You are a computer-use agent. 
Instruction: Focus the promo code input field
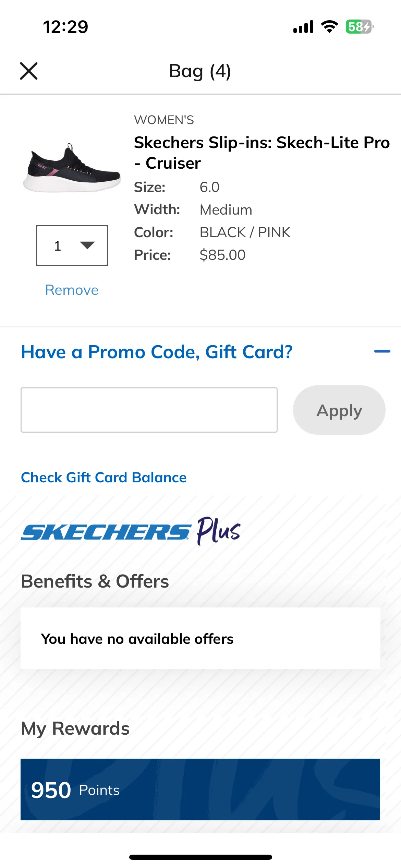pos(149,410)
